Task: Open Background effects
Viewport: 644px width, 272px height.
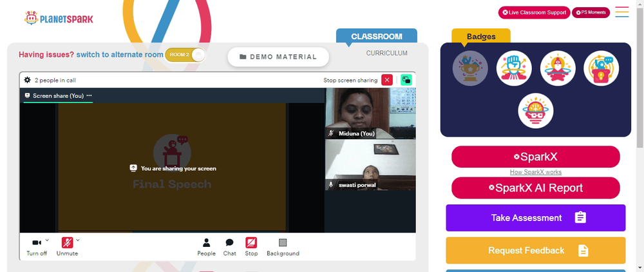Action: click(x=283, y=247)
